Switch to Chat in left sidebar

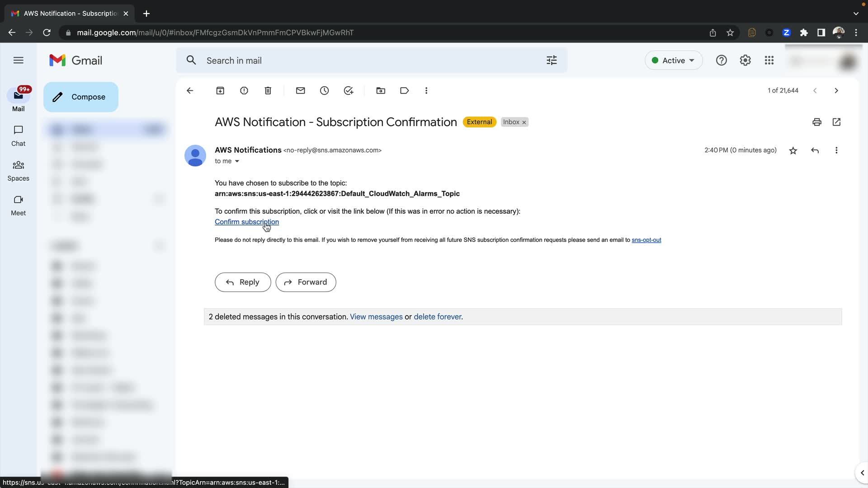[19, 136]
